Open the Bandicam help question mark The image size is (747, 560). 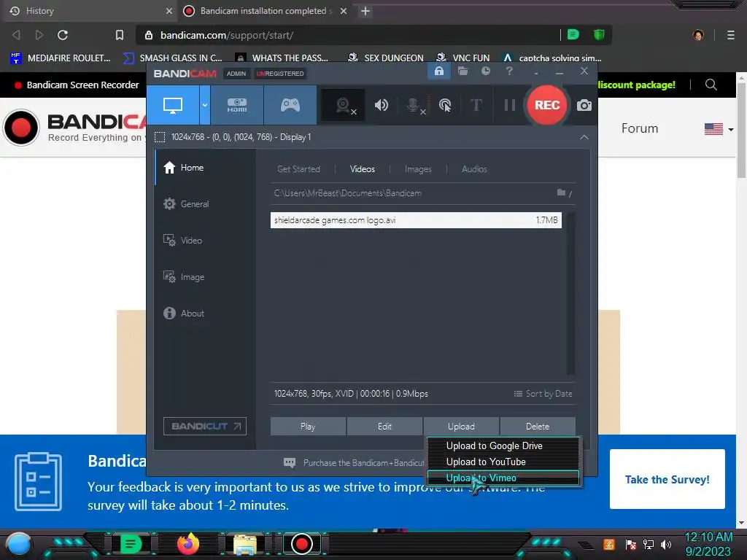pos(509,71)
